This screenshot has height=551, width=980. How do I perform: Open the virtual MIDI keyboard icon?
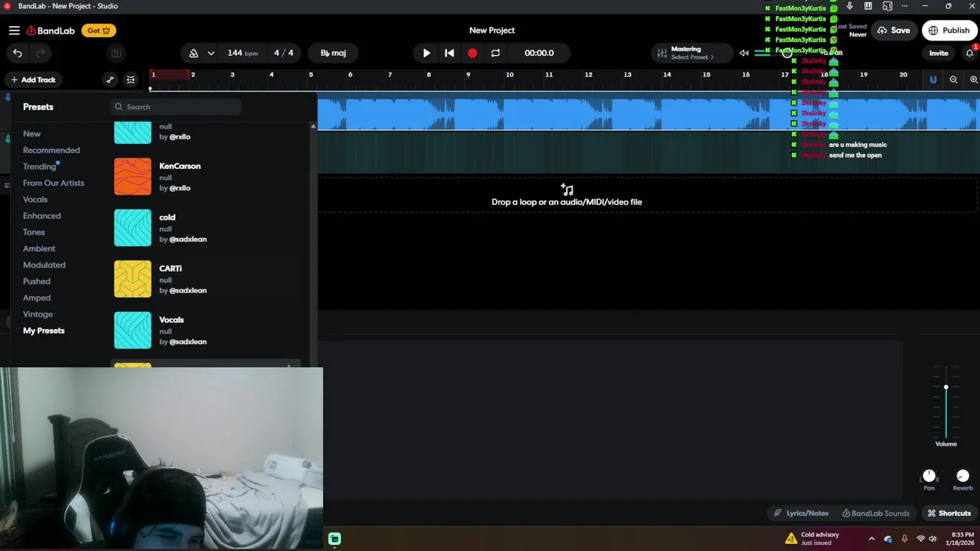click(x=116, y=53)
